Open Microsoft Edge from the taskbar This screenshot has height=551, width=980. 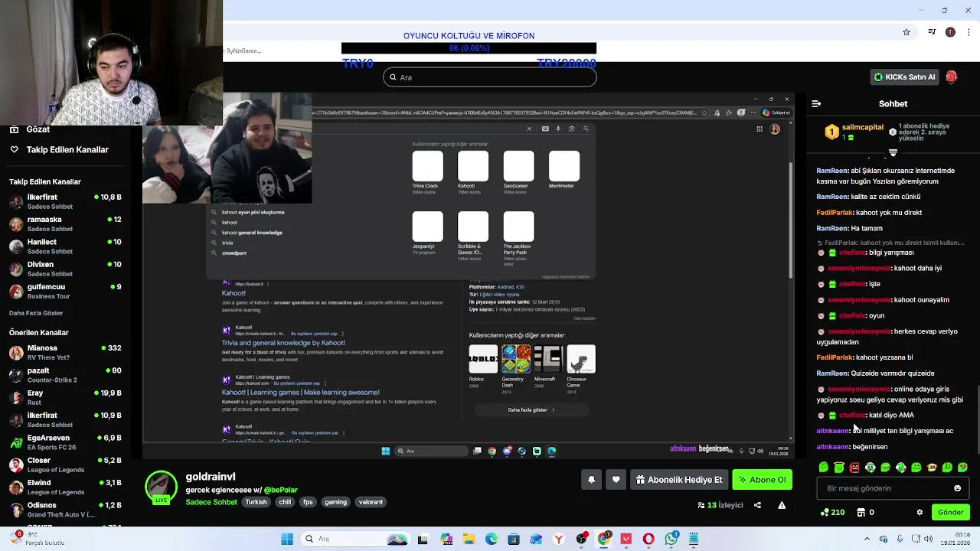click(x=492, y=540)
